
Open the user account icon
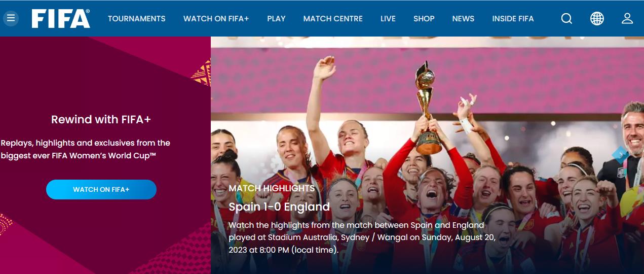point(627,19)
